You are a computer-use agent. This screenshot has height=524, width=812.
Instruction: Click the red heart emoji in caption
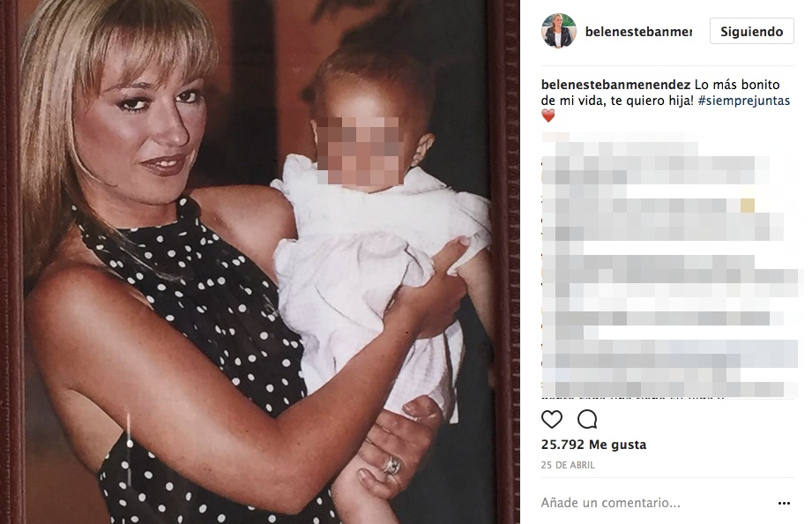(x=548, y=116)
